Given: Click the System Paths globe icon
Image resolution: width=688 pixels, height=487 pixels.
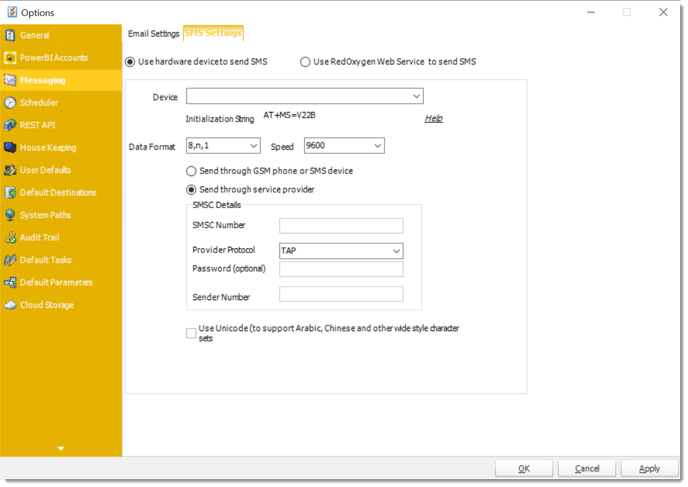Looking at the screenshot, I should [x=10, y=215].
